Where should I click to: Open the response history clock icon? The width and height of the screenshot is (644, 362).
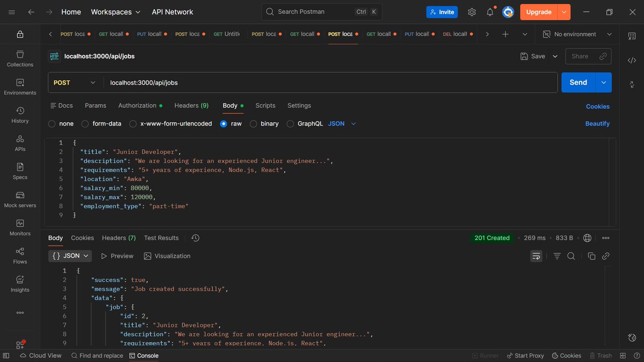195,238
